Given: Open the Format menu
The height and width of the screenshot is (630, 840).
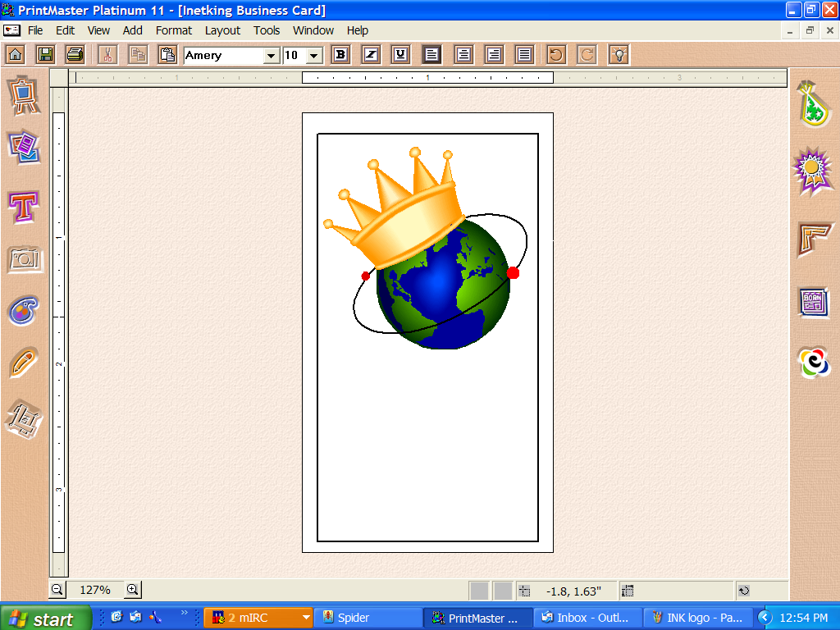Looking at the screenshot, I should tap(174, 30).
